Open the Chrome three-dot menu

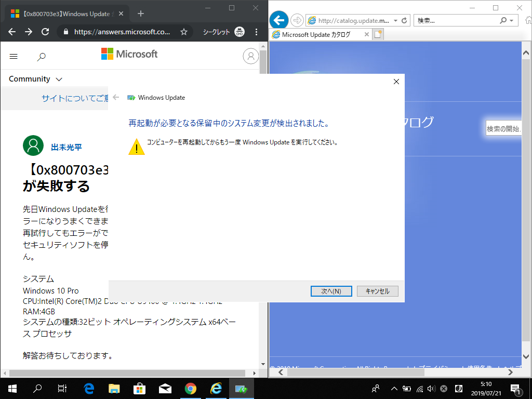click(x=256, y=32)
